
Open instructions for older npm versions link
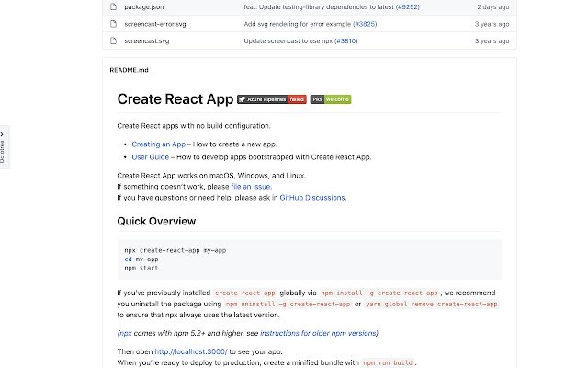(319, 333)
